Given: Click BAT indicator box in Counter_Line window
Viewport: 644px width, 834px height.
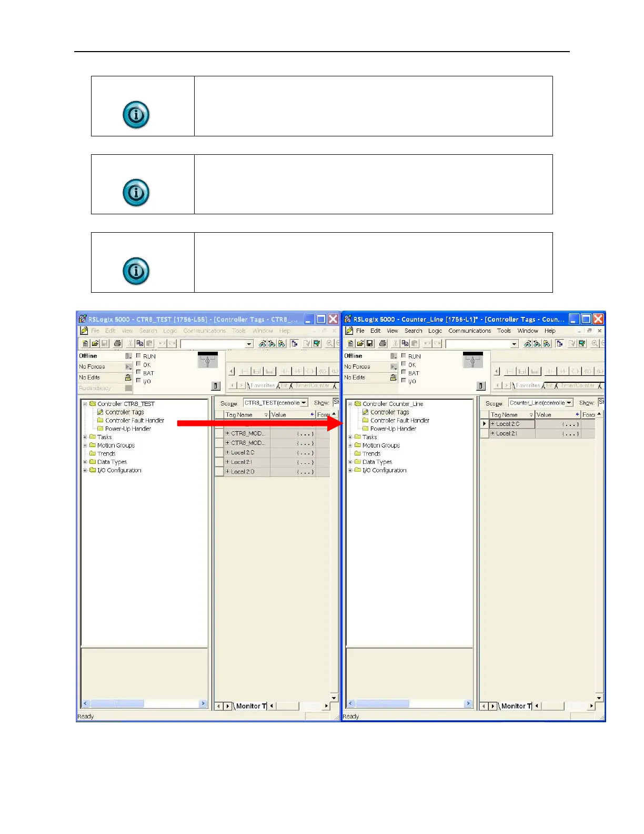Looking at the screenshot, I should click(x=404, y=372).
